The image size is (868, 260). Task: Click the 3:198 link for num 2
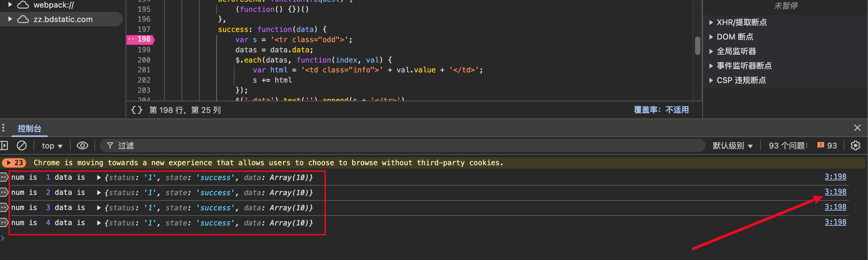835,192
